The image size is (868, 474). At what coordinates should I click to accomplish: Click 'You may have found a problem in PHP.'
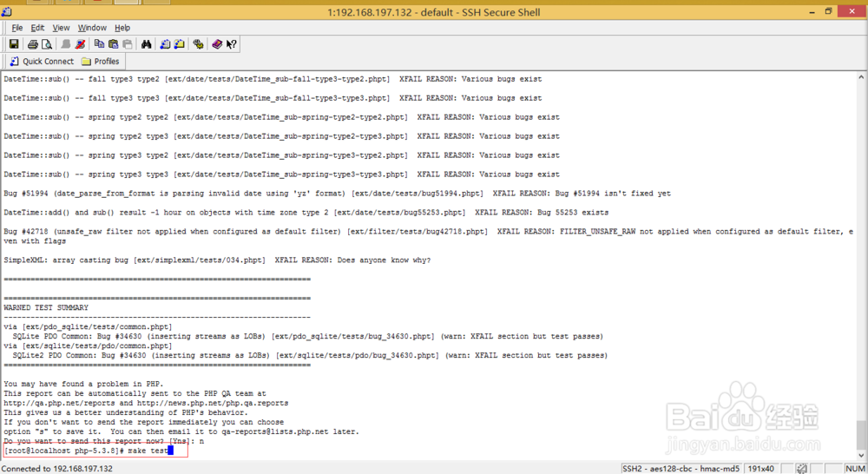click(x=83, y=384)
